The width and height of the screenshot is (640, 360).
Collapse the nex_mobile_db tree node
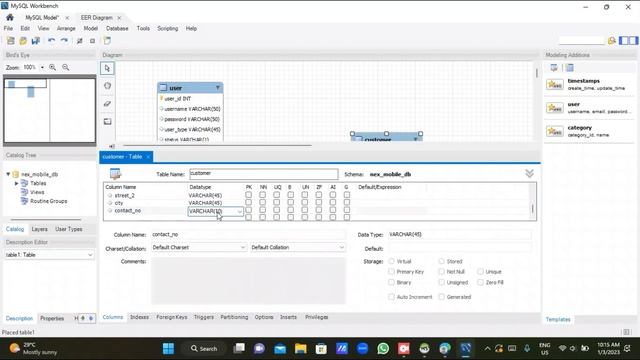click(8, 174)
